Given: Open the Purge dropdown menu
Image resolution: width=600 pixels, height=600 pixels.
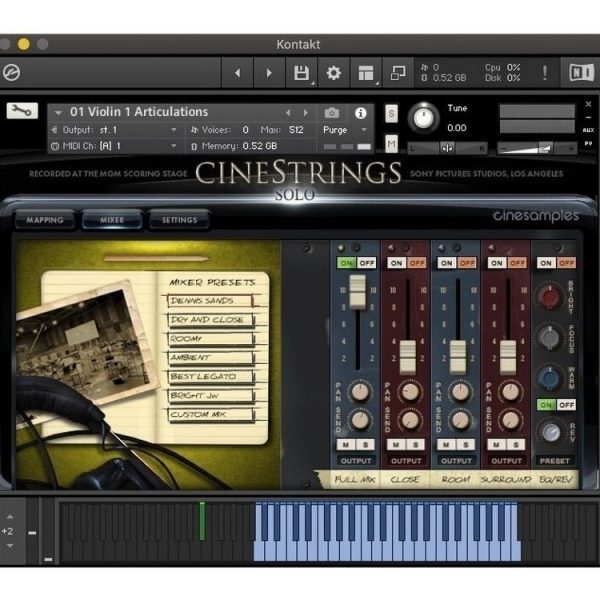Looking at the screenshot, I should (x=346, y=130).
